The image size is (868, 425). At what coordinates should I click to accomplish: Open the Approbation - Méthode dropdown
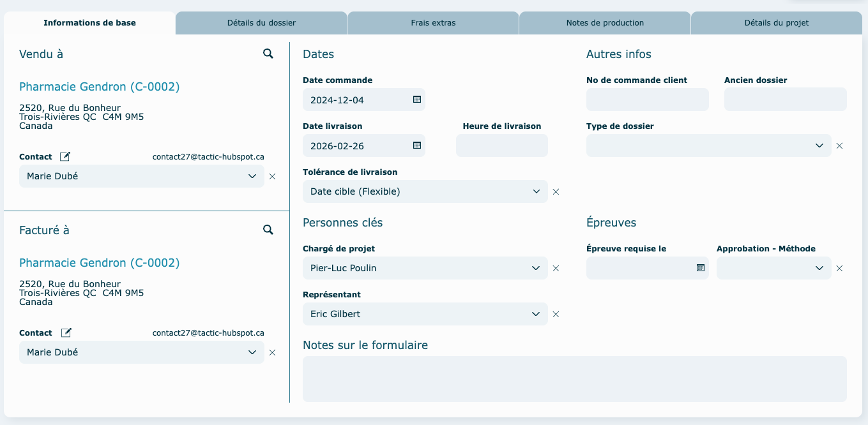click(x=819, y=268)
